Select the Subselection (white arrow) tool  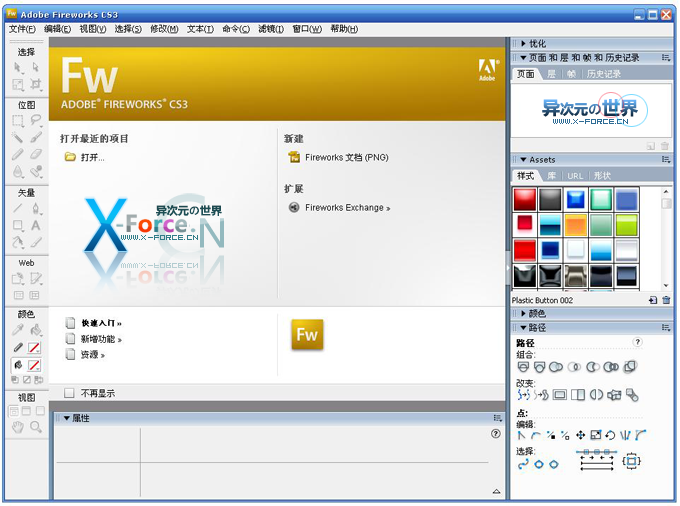coord(36,67)
